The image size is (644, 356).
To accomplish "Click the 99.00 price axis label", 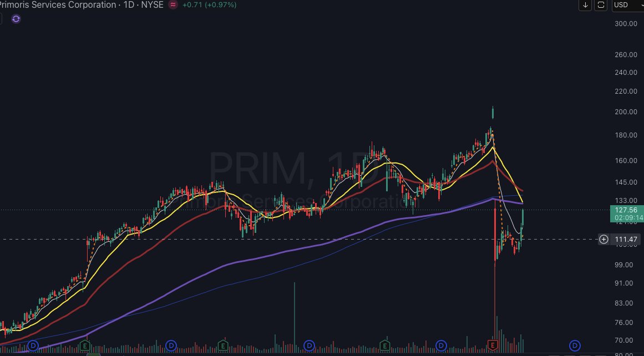I will [x=623, y=265].
